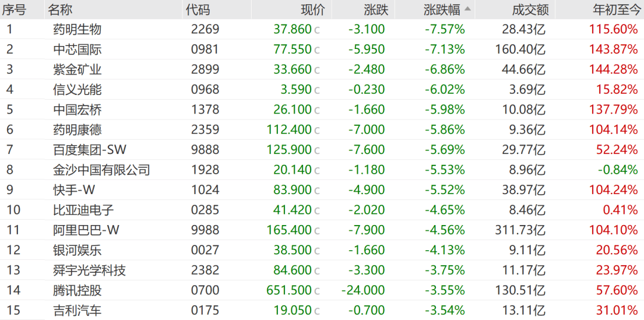Open stock 中芯国际
Screen dimensions: 644x320
[77, 50]
